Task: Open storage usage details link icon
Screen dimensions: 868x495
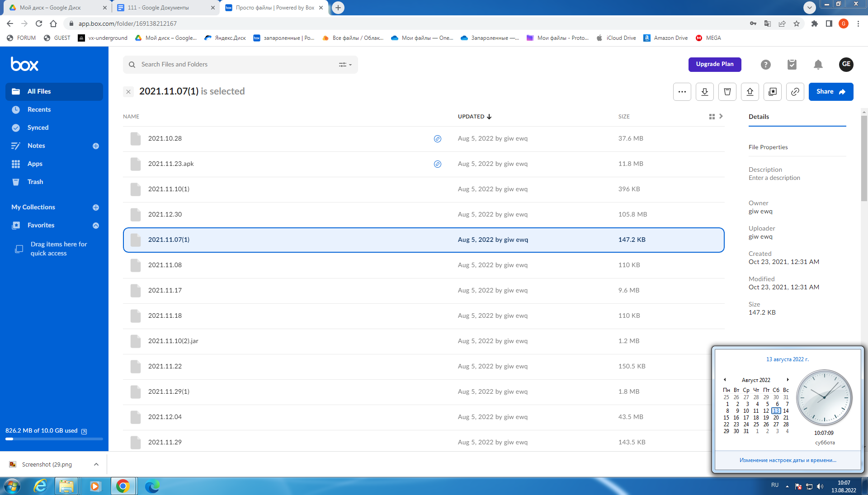Action: pyautogui.click(x=84, y=431)
